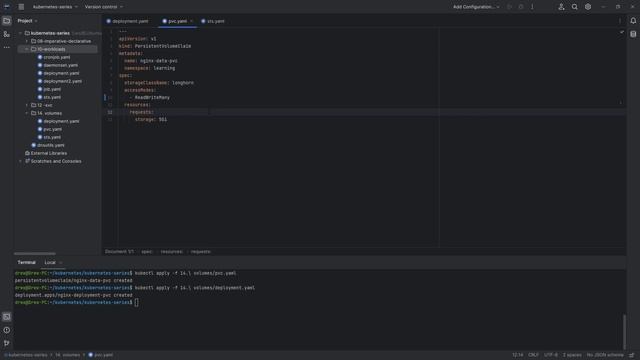640x360 pixels.
Task: Open the terminal Local tab dropdown arrow
Action: coord(61,262)
